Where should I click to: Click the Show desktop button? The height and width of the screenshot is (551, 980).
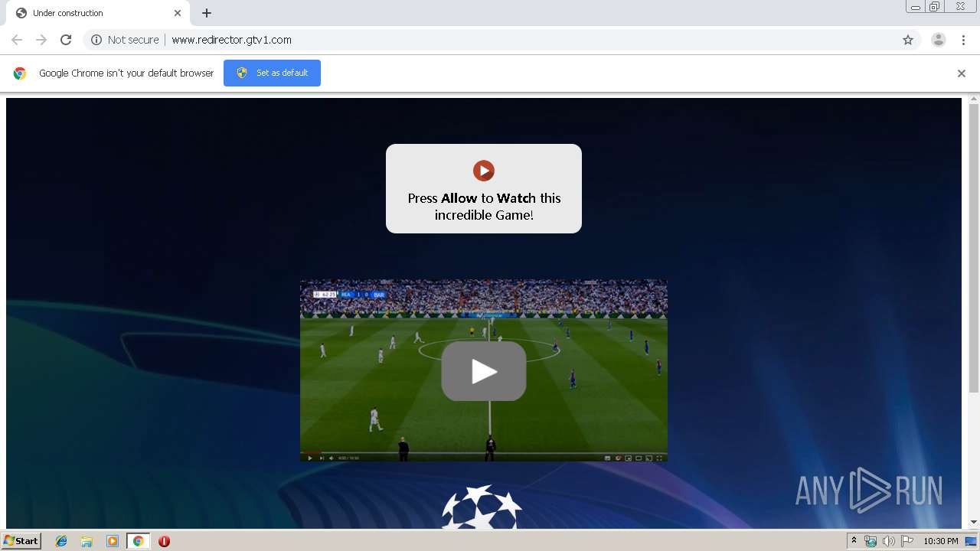coord(972,541)
